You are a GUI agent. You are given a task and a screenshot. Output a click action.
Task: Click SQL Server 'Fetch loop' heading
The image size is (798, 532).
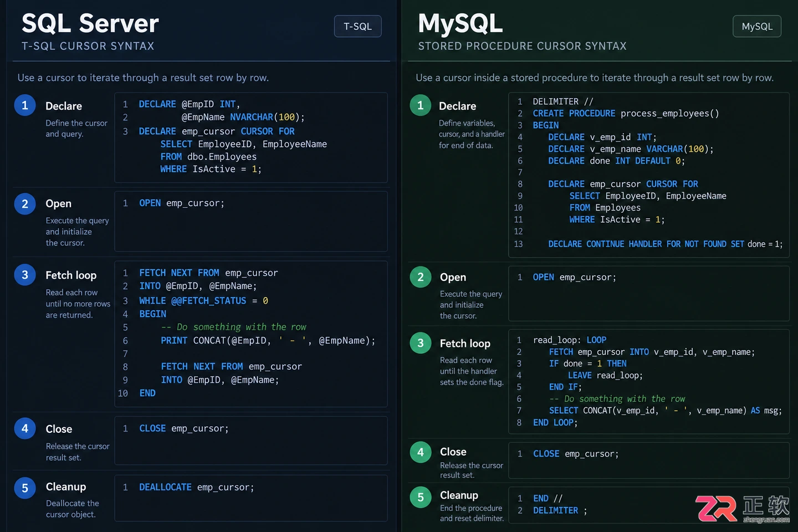coord(71,275)
